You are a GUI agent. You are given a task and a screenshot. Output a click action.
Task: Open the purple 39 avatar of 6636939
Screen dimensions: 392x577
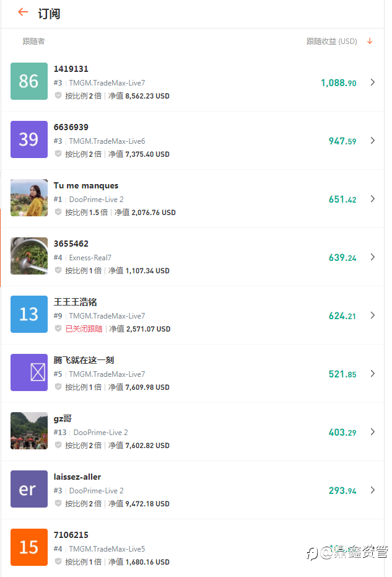(29, 139)
